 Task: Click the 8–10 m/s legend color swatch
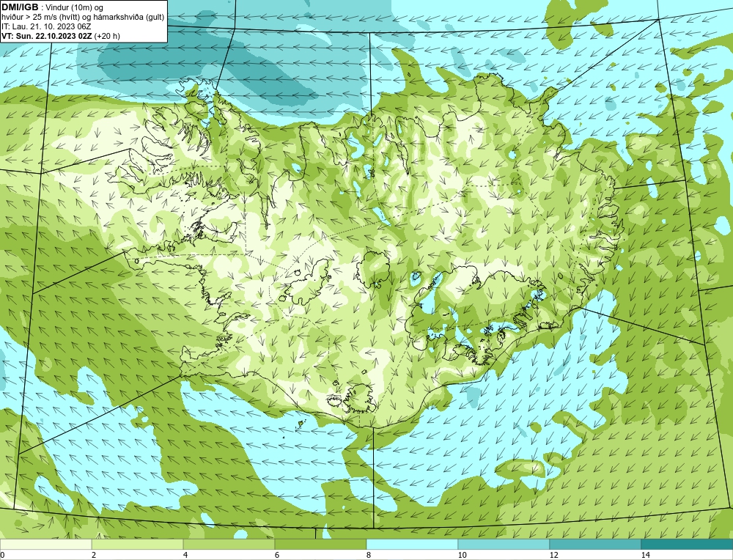click(x=412, y=544)
